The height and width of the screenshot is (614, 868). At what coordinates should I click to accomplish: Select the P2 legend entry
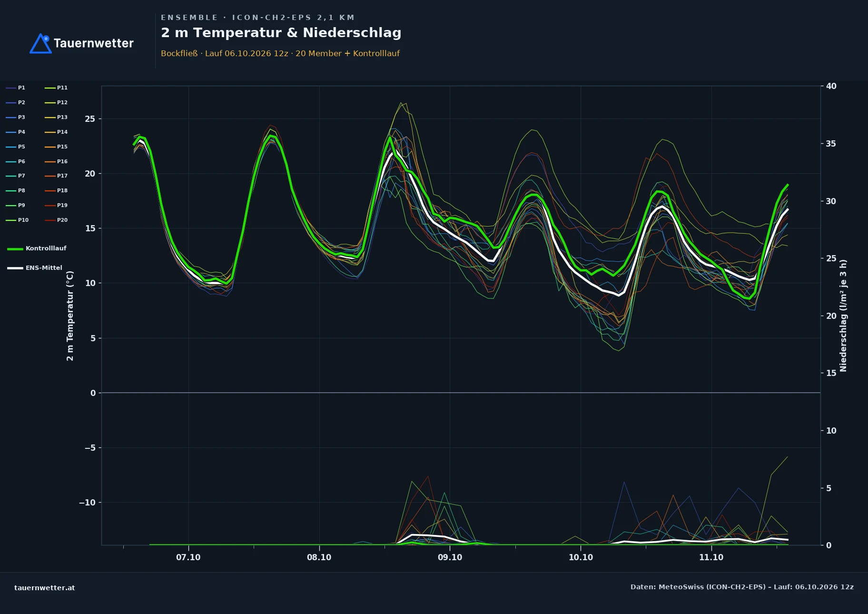[15, 102]
